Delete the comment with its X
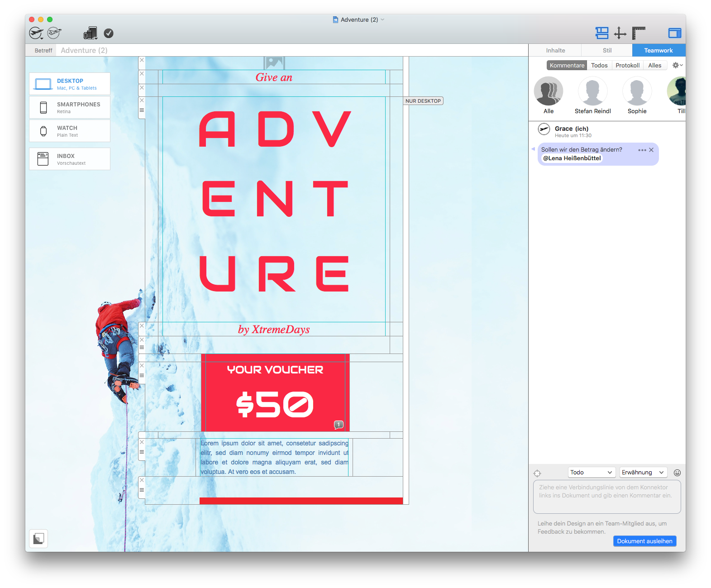Image resolution: width=711 pixels, height=588 pixels. click(651, 150)
